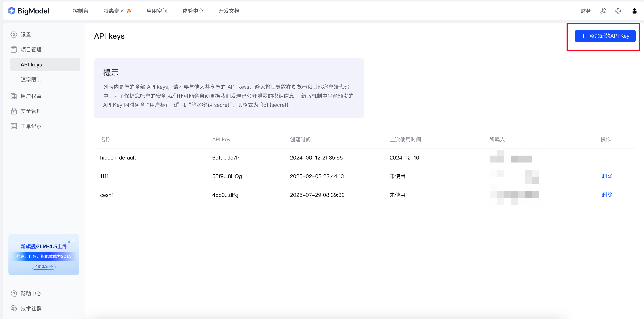Click the 帮助中心 question mark icon
Screen dimensions: 644x319
pos(14,293)
